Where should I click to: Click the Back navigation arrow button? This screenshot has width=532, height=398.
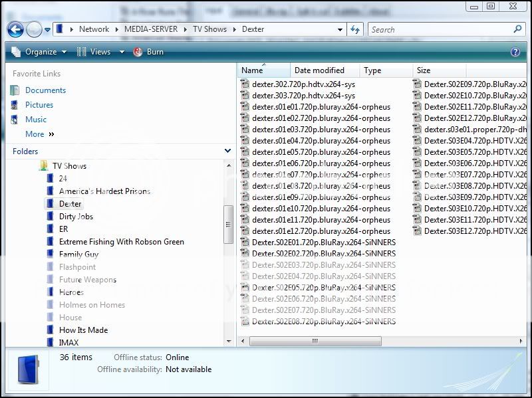coord(16,29)
